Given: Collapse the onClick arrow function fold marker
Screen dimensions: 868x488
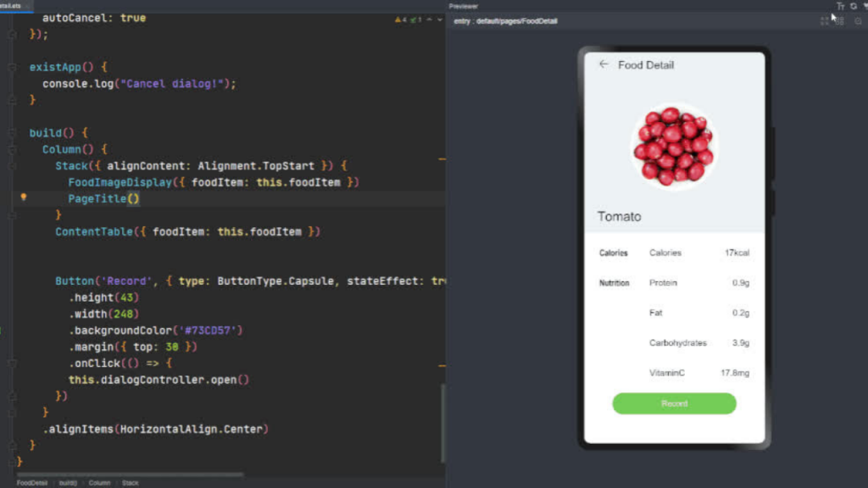Looking at the screenshot, I should [12, 363].
